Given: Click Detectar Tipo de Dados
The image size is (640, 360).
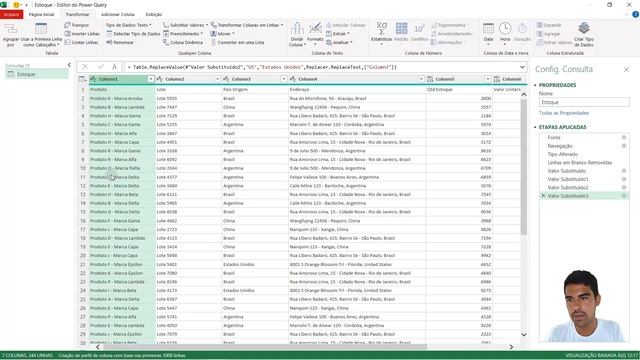Looking at the screenshot, I should coord(133,33).
